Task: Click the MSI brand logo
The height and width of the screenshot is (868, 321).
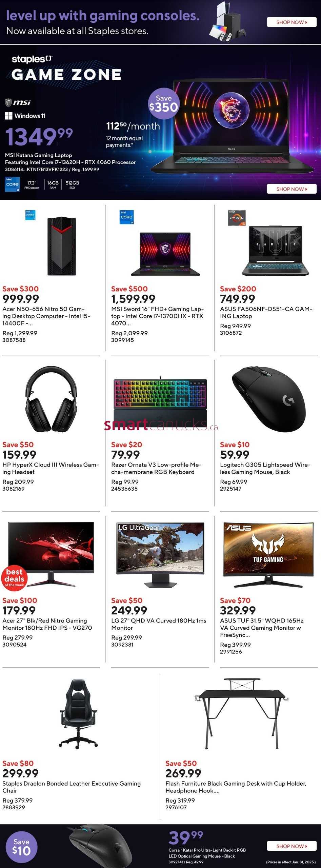Action: pos(18,102)
